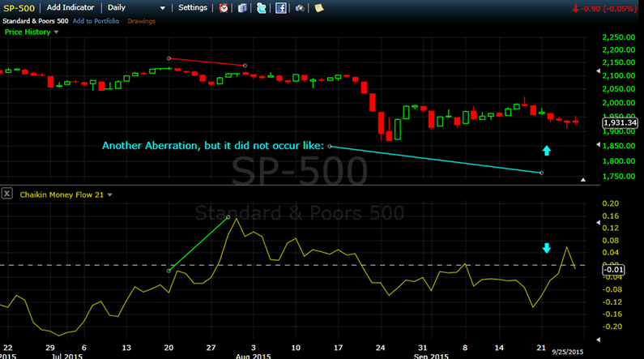Click Add Indicator in the toolbar

70,7
